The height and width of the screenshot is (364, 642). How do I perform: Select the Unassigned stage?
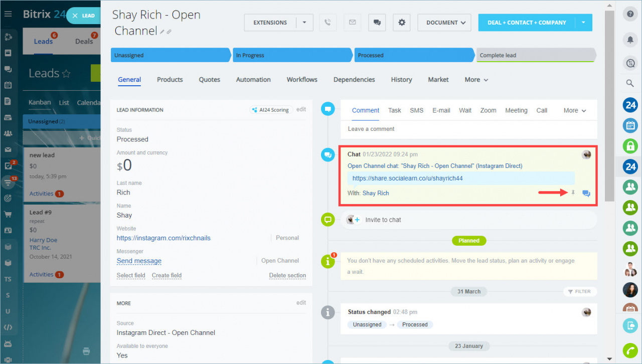(x=171, y=55)
